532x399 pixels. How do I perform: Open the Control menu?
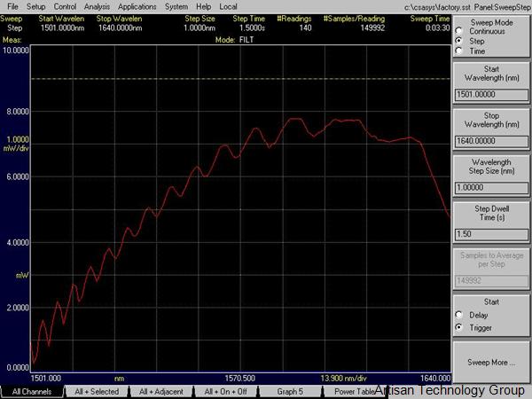coord(65,6)
